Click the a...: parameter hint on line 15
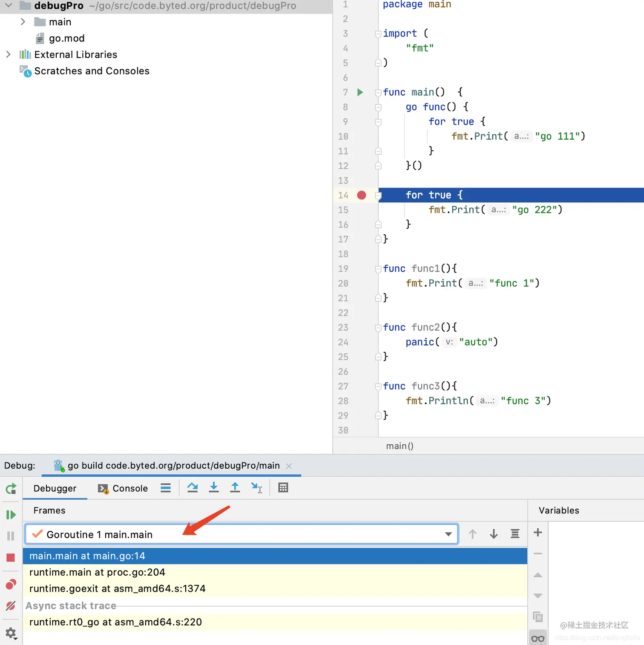Image resolution: width=644 pixels, height=645 pixels. click(498, 210)
